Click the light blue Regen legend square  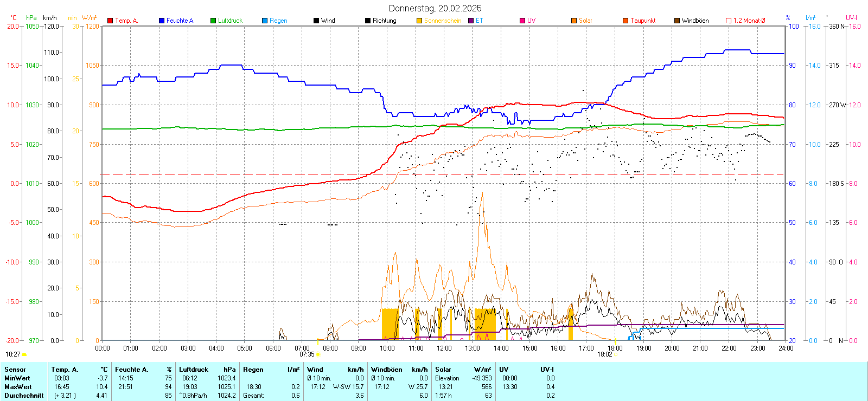265,21
